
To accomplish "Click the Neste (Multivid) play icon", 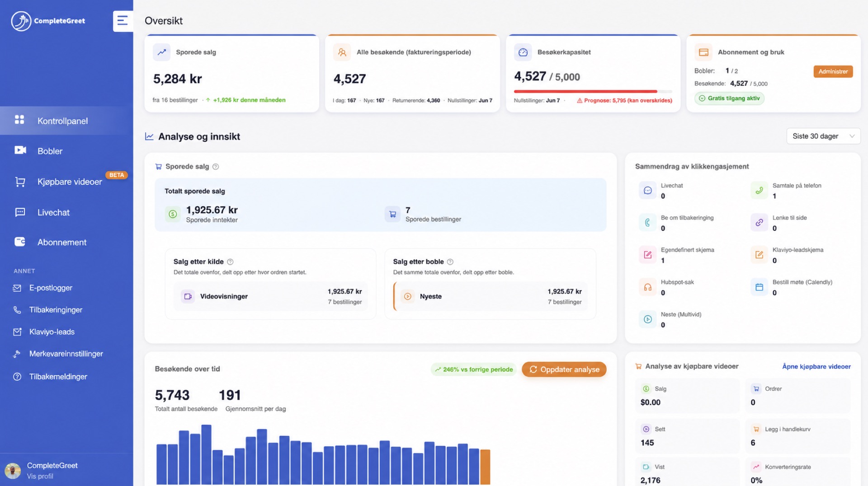I will [647, 319].
